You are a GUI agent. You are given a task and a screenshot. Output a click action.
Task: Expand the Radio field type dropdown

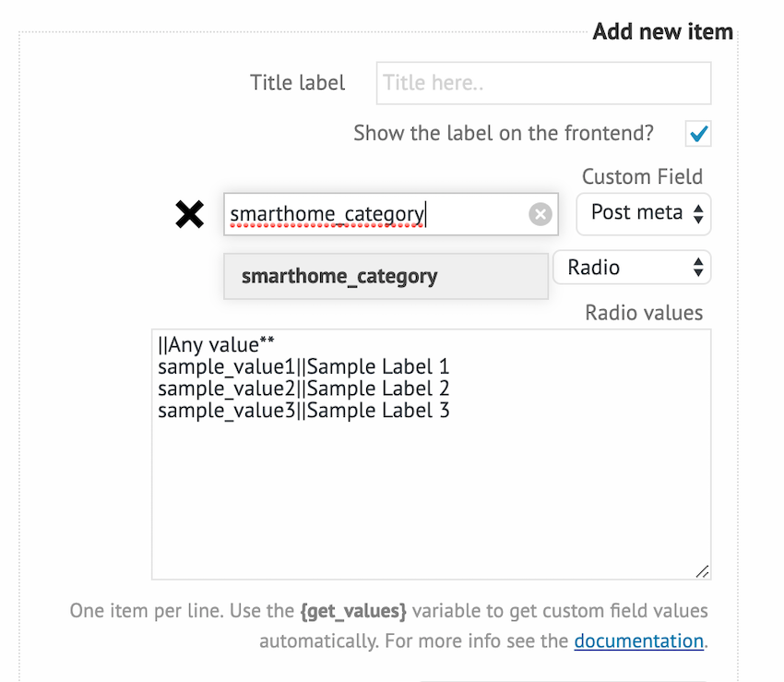tap(632, 269)
